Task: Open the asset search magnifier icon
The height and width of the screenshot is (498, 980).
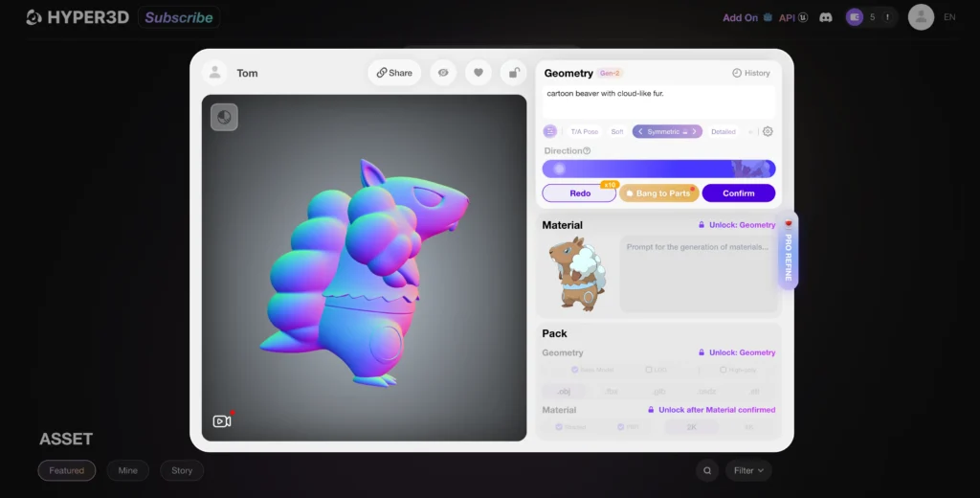Action: point(707,470)
